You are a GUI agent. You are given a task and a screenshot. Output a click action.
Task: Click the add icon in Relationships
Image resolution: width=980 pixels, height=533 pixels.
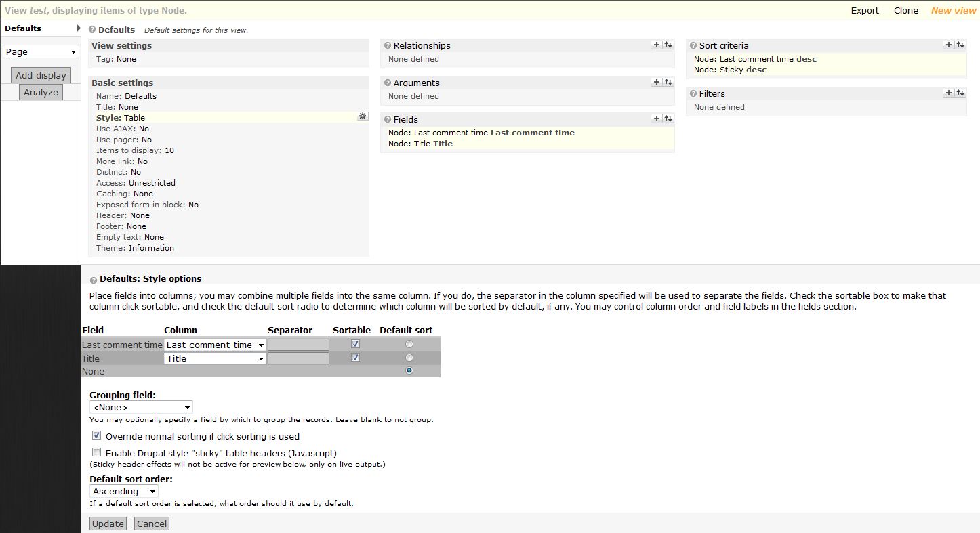[x=656, y=45]
